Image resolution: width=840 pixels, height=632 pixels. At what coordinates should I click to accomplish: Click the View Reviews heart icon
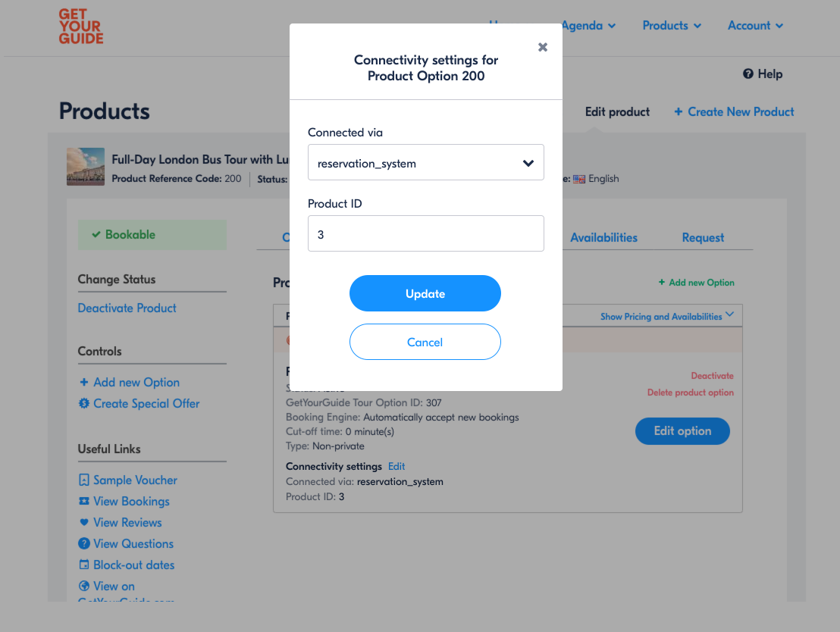pyautogui.click(x=84, y=522)
